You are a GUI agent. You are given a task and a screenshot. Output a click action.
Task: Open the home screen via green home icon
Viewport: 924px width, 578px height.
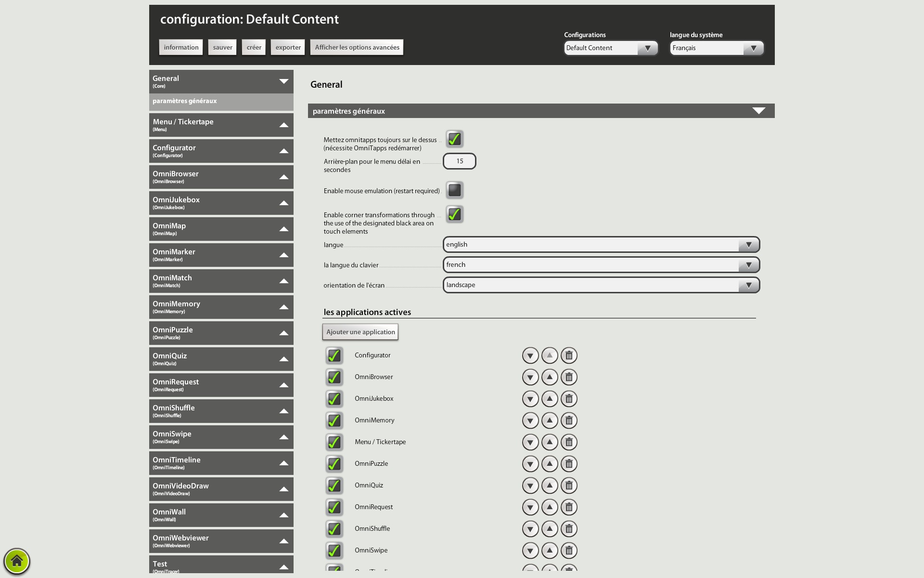point(17,561)
